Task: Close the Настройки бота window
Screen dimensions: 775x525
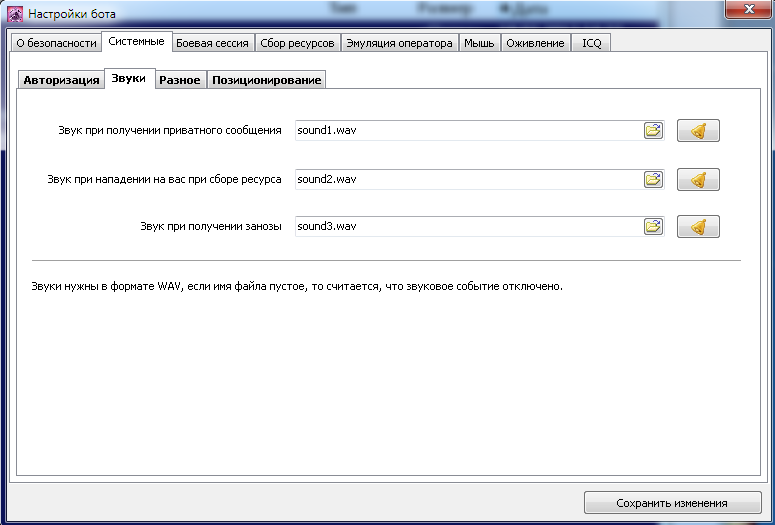Action: click(x=748, y=9)
